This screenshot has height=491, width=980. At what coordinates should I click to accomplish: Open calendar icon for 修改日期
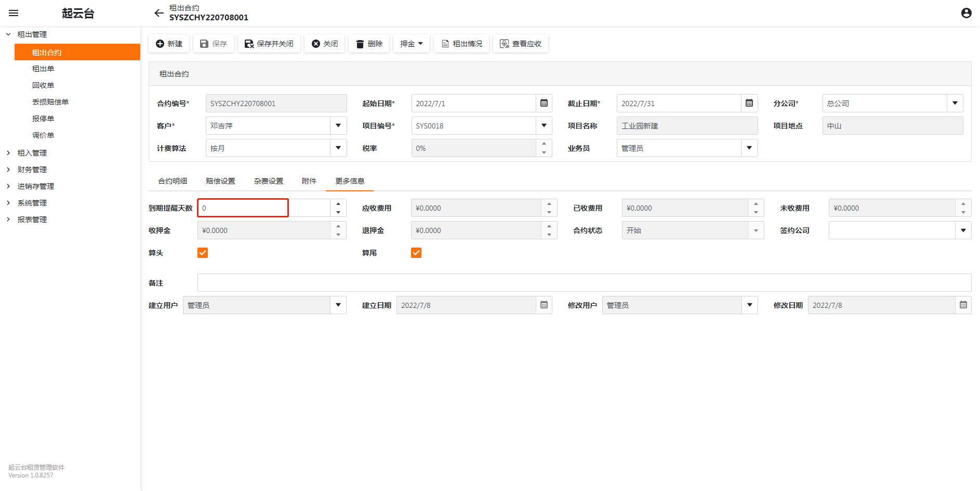pyautogui.click(x=963, y=305)
